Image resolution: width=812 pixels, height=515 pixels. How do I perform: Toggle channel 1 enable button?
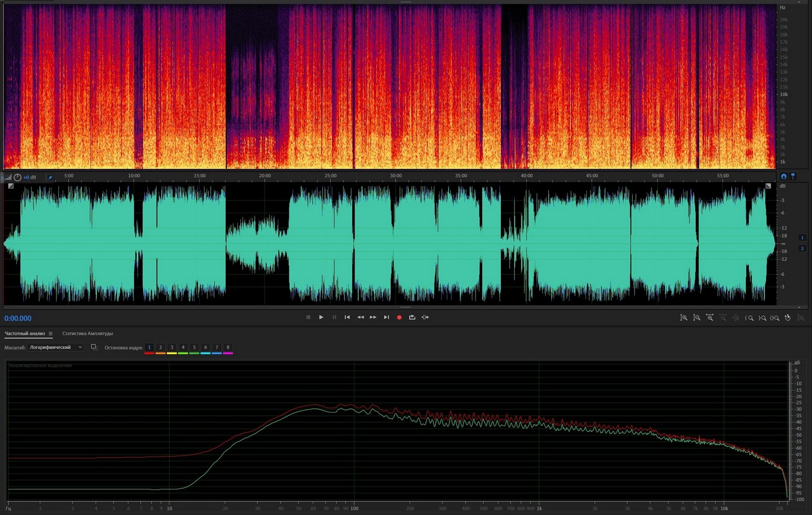tap(802, 237)
